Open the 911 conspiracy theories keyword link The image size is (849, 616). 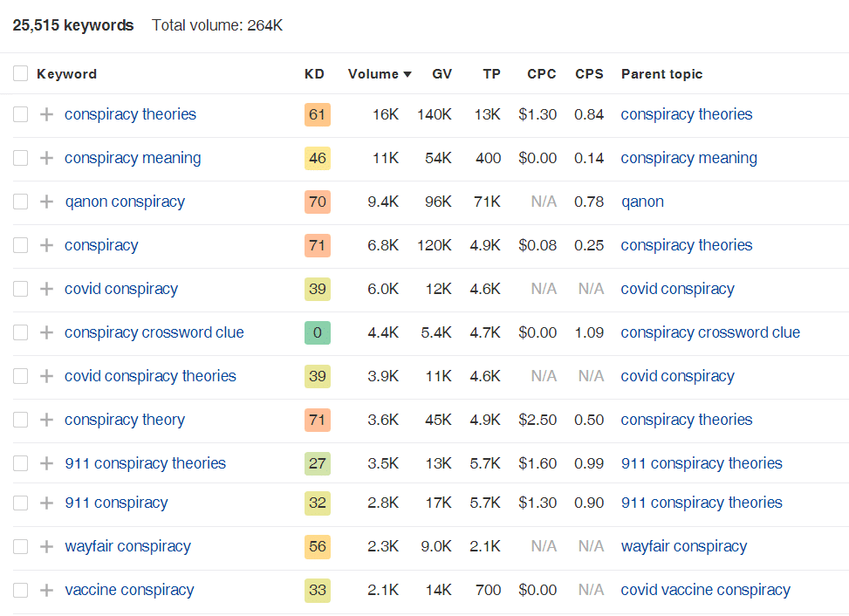tap(145, 463)
